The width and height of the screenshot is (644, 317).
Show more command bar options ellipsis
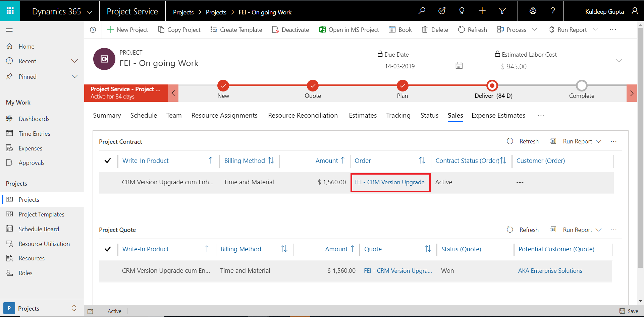[613, 30]
